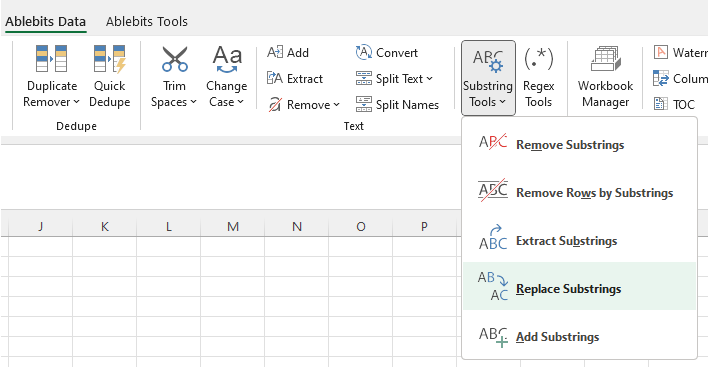Click the Convert label in Text group
This screenshot has width=708, height=367.
[397, 53]
